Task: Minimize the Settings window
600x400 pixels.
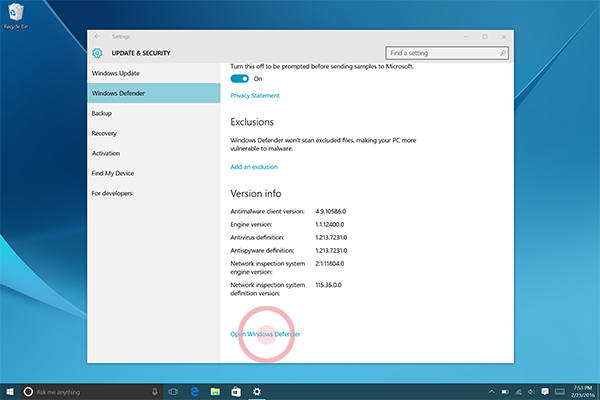Action: click(x=465, y=36)
